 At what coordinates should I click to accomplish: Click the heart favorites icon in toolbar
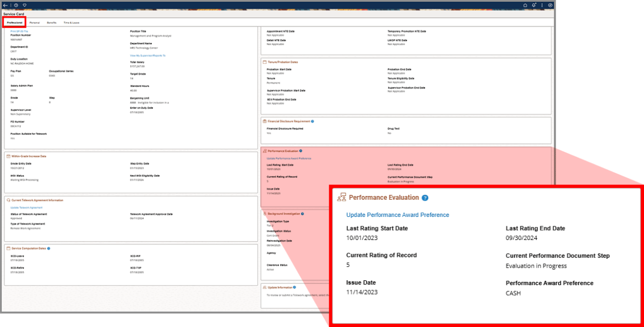coord(24,5)
